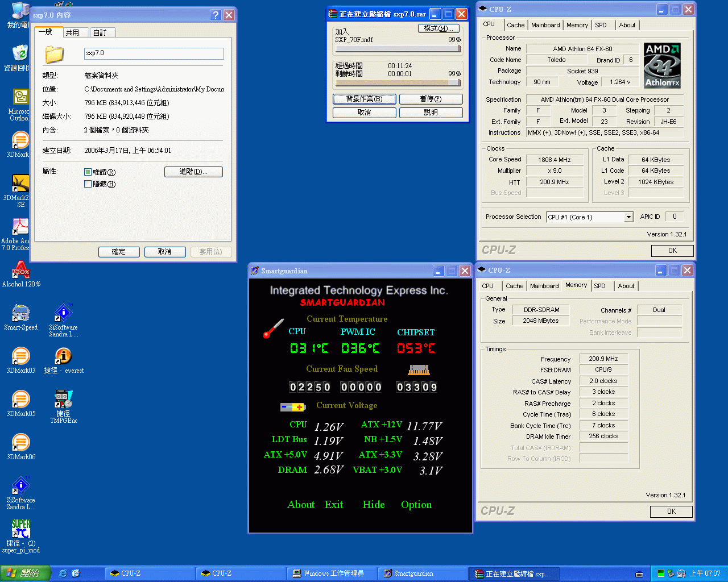Launch SiSoftware Sandra beside Smart-Speed
Image resolution: width=728 pixels, height=582 pixels.
(63, 313)
